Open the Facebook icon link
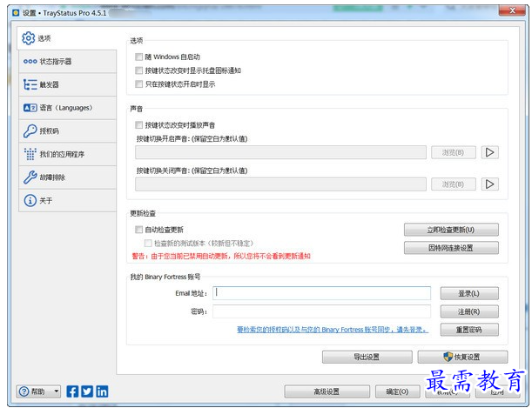532x408 pixels. click(72, 391)
